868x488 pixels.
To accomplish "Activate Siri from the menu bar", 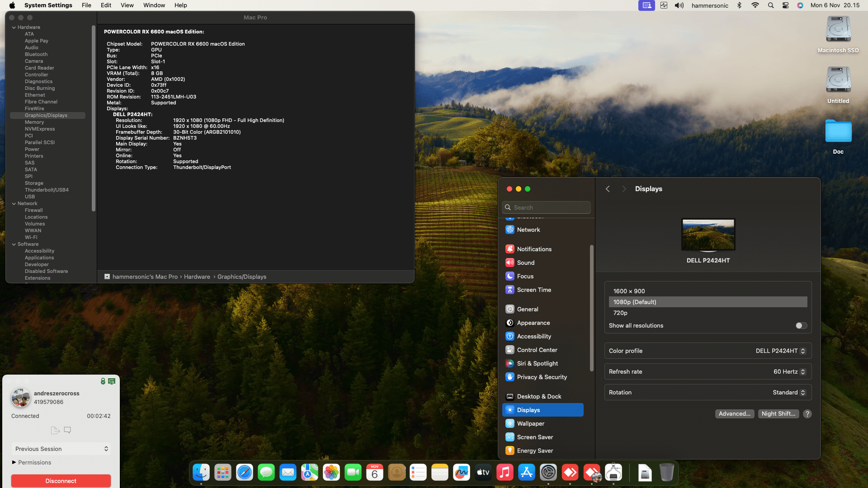I will pyautogui.click(x=800, y=5).
